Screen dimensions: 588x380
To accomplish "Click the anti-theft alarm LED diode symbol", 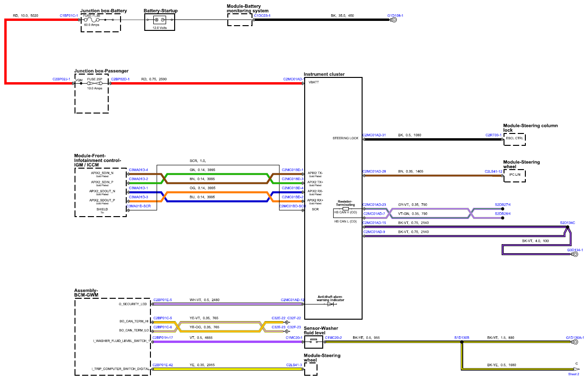I will coord(330,304).
